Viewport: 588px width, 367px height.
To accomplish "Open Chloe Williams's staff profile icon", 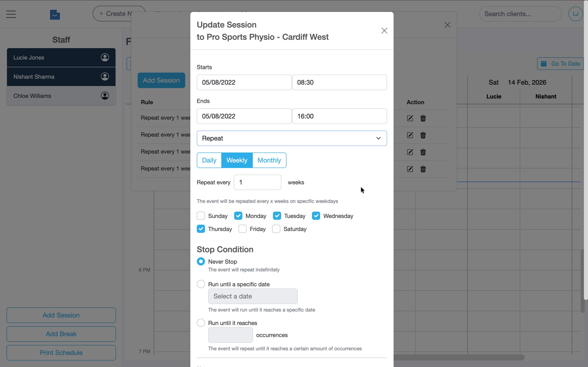I will click(x=105, y=96).
